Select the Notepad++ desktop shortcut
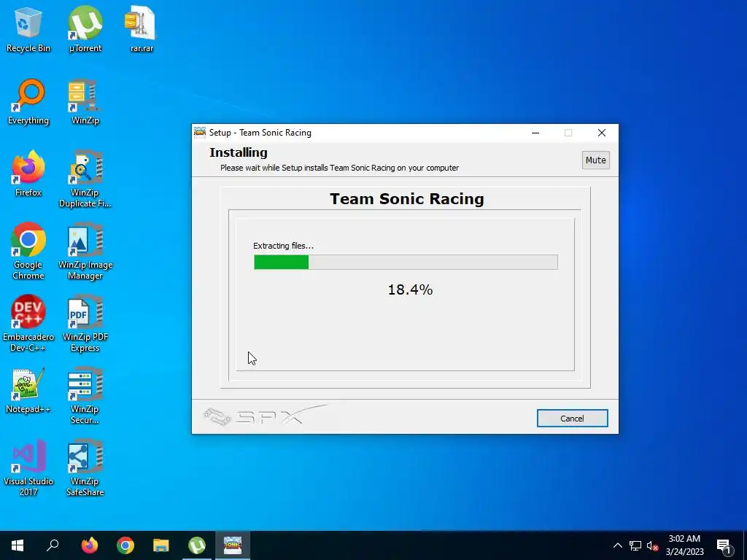Screen dimensions: 747x560 28,391
